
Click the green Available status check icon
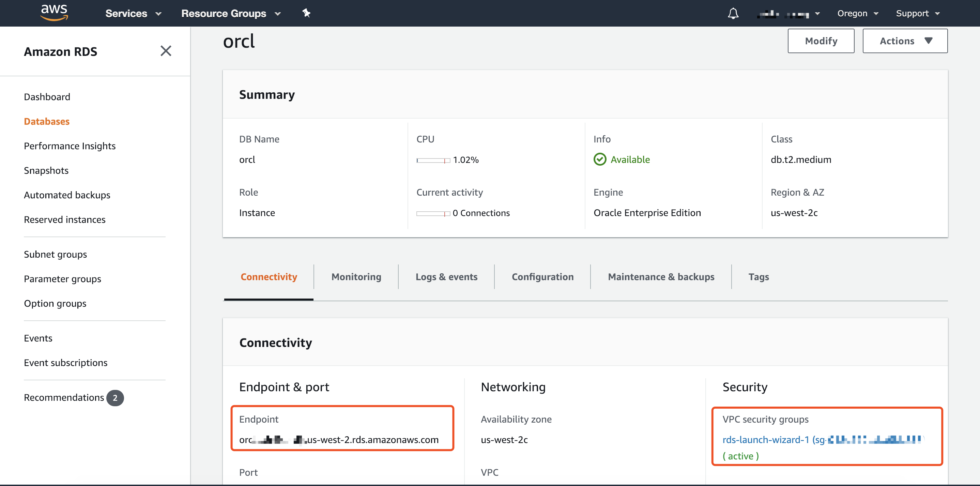coord(600,159)
